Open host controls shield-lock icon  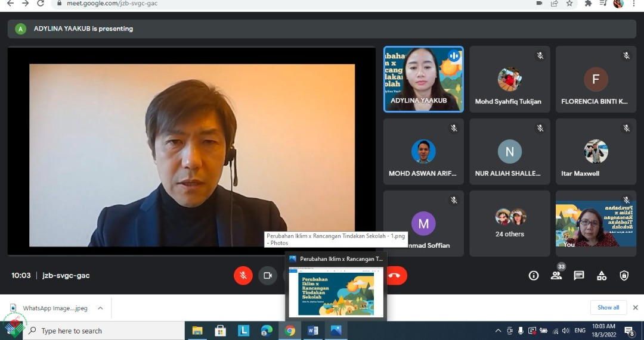click(x=624, y=276)
